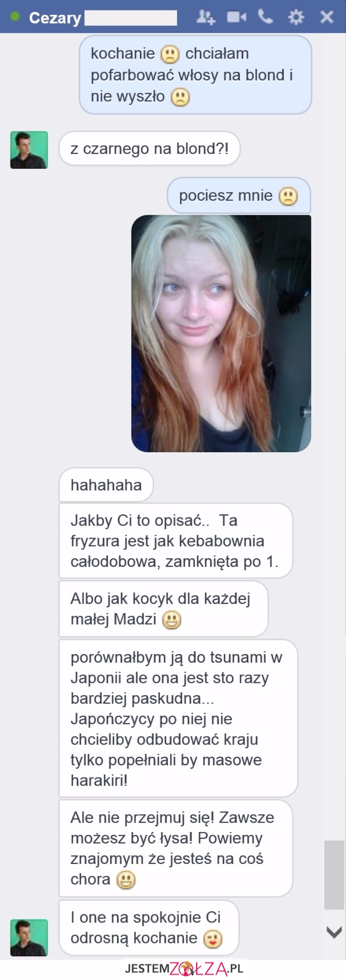This screenshot has width=346, height=980.
Task: Open chat options gear icon
Action: 296,18
